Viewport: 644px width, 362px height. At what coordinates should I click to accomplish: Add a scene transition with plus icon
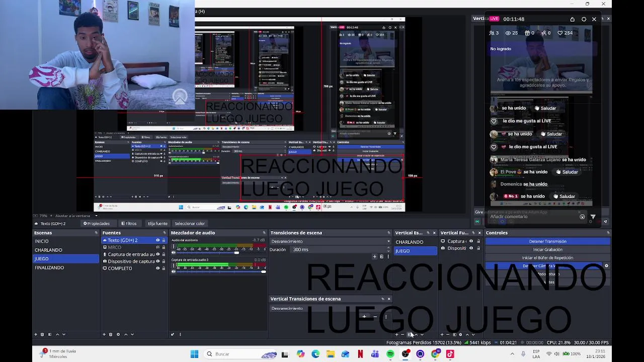click(x=374, y=257)
